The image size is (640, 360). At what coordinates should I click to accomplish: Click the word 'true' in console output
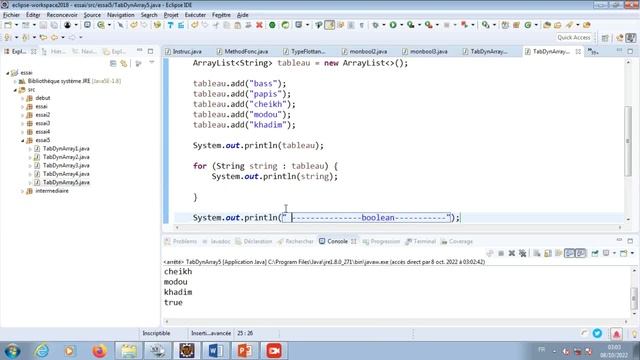(x=173, y=303)
